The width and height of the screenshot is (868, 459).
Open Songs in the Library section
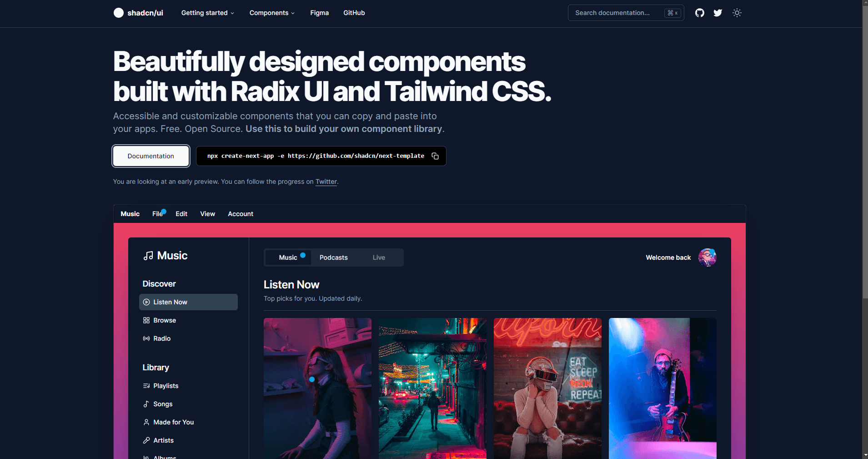pos(188,404)
